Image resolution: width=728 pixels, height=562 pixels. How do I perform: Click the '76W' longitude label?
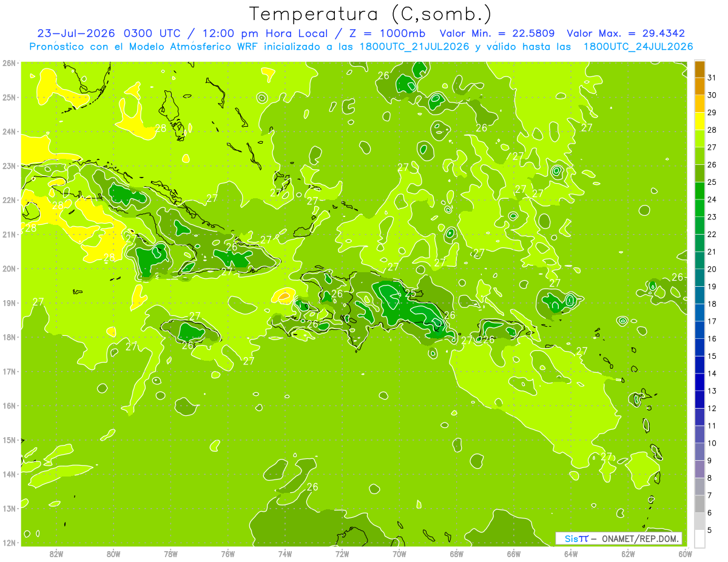227,554
